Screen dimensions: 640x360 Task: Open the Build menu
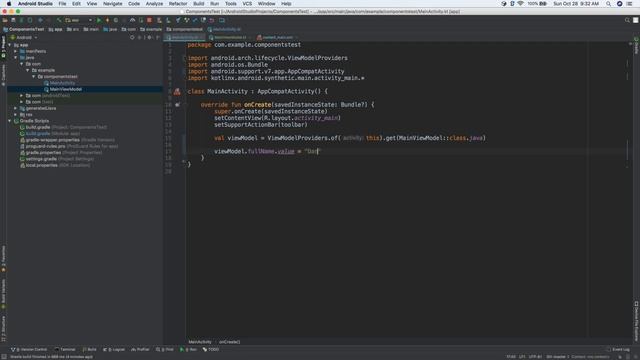click(199, 4)
